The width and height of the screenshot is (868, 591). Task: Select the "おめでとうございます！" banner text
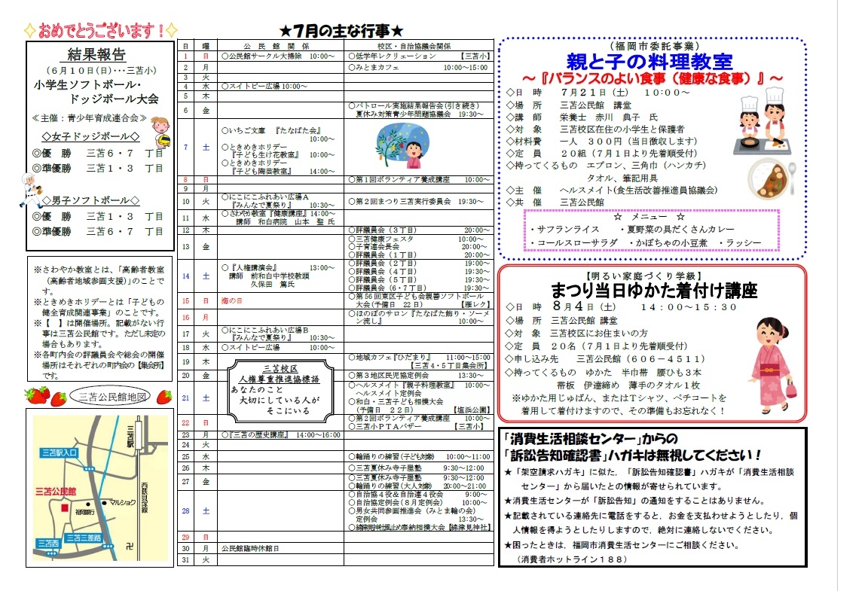(x=101, y=30)
